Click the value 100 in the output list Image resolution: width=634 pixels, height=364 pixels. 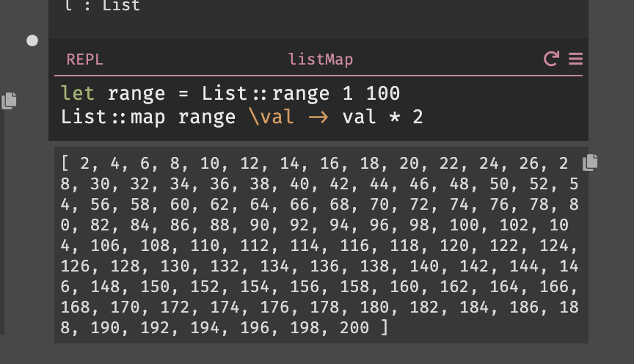(464, 225)
